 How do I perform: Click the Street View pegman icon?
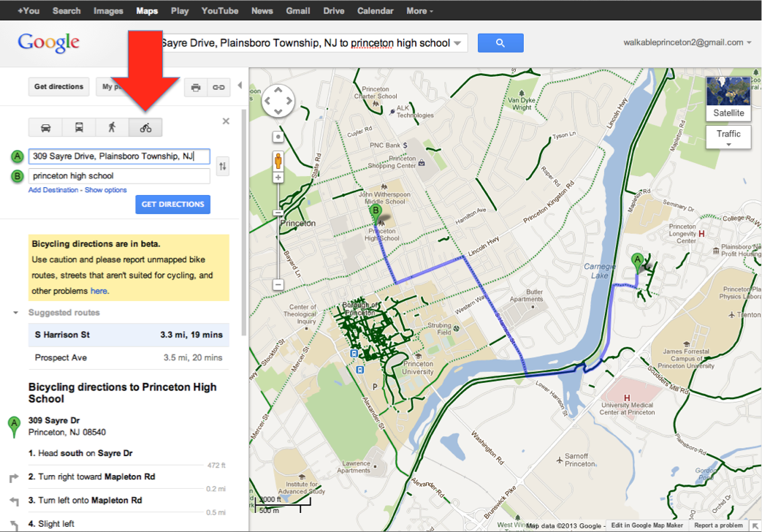click(x=278, y=160)
